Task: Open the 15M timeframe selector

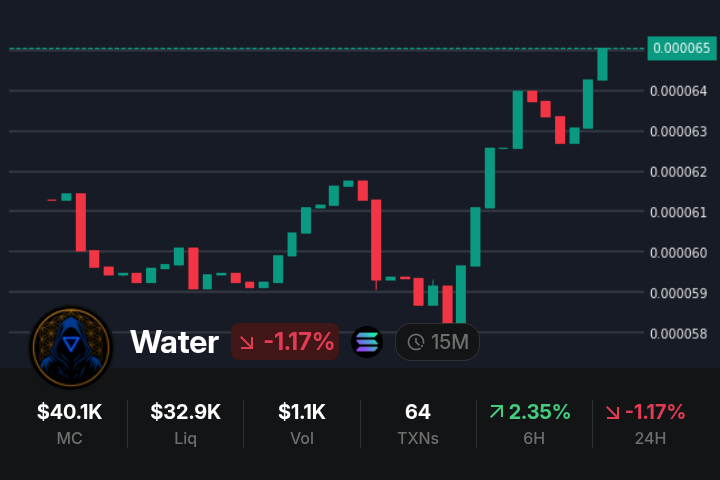Action: point(438,343)
